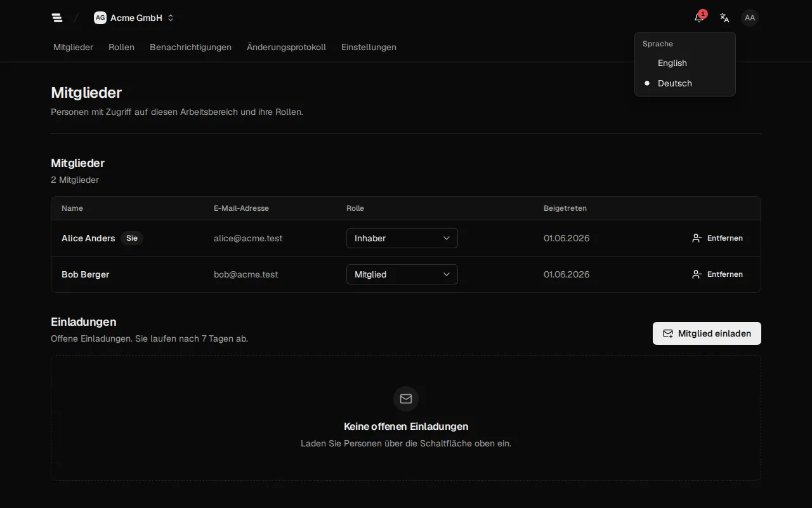
Task: Click the alice@acme.test email
Action: click(248, 238)
